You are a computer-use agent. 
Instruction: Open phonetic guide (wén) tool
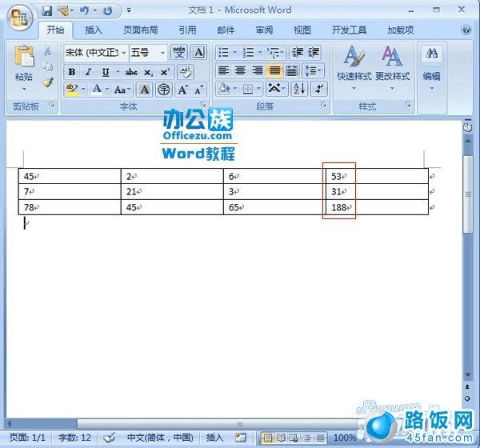coord(179,52)
